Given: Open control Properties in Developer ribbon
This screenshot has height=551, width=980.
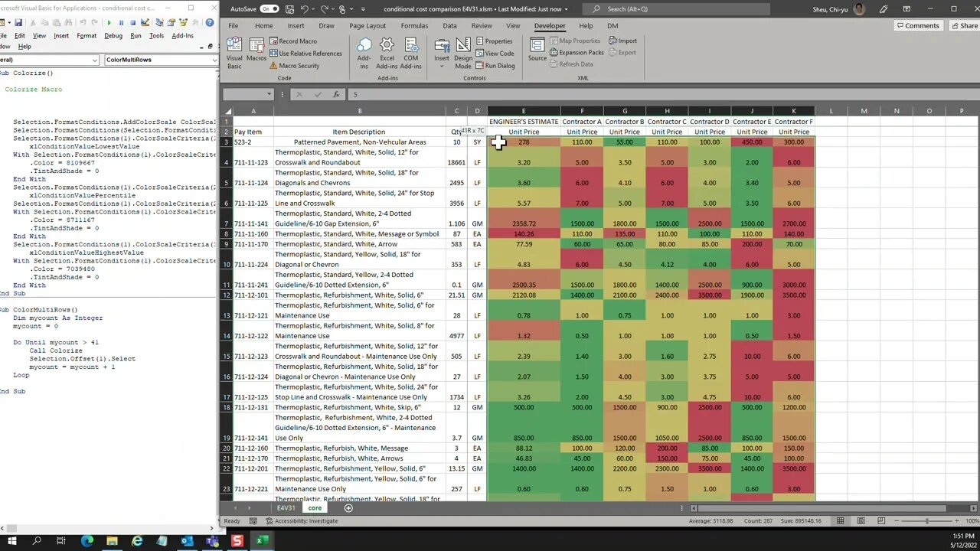Looking at the screenshot, I should click(494, 41).
